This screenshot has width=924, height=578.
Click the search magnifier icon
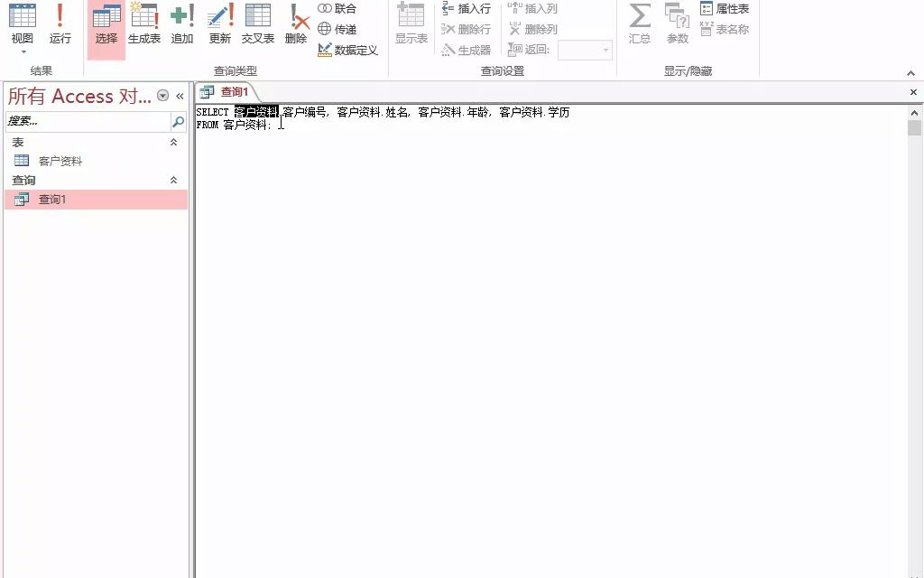(178, 122)
